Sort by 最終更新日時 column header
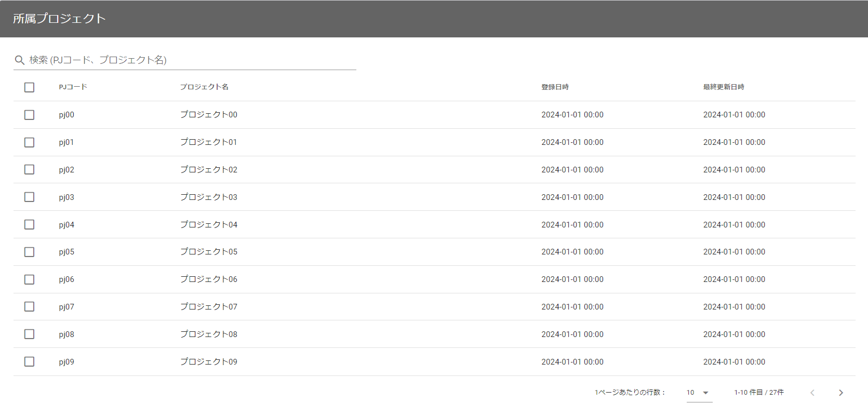 click(724, 87)
